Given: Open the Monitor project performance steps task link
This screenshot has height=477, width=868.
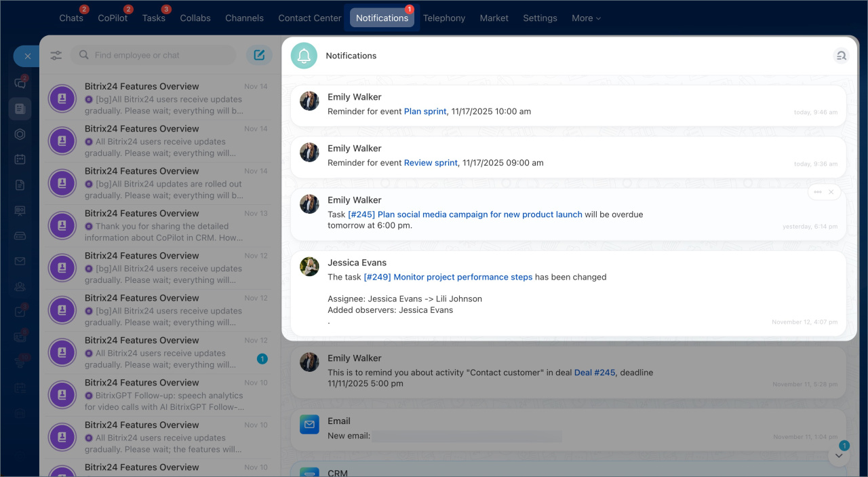Looking at the screenshot, I should (x=448, y=277).
